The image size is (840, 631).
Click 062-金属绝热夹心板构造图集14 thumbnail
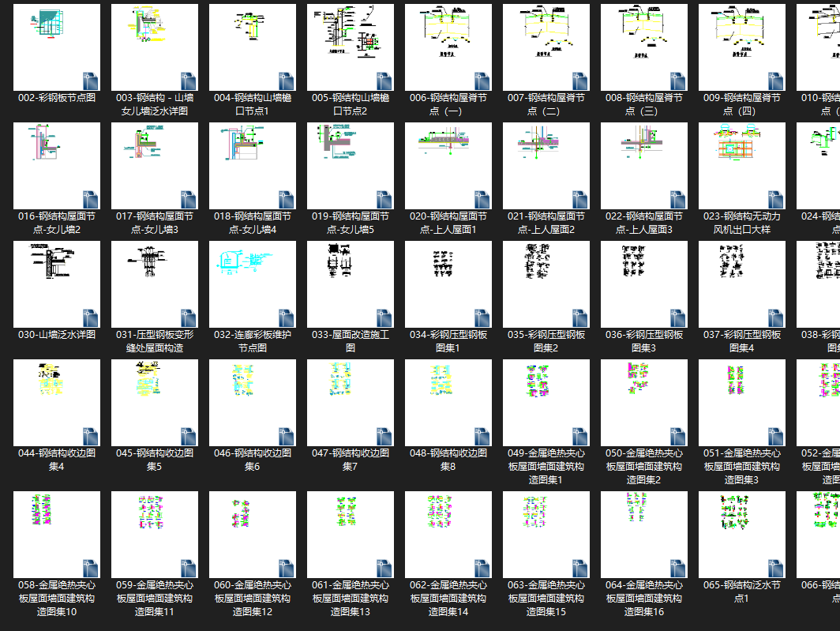click(448, 535)
